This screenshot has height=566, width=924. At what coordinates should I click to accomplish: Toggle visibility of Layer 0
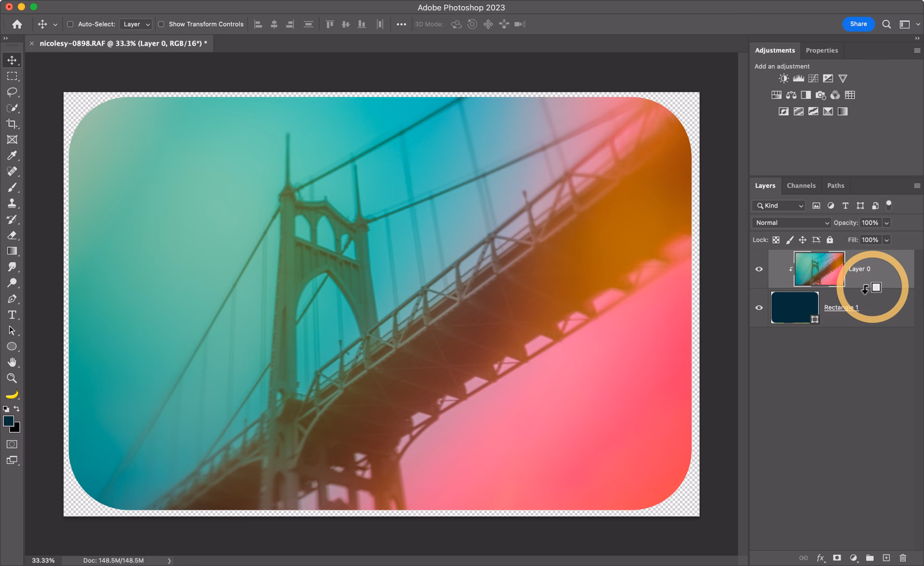(759, 269)
